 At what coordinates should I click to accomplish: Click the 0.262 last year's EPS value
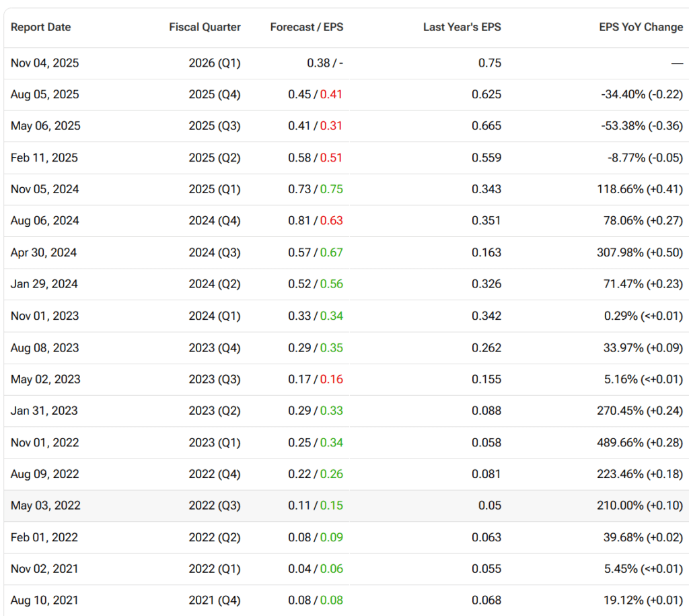pos(486,348)
